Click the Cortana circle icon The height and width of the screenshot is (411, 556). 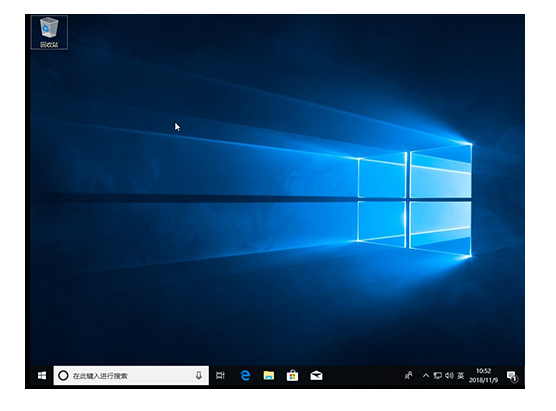[63, 376]
